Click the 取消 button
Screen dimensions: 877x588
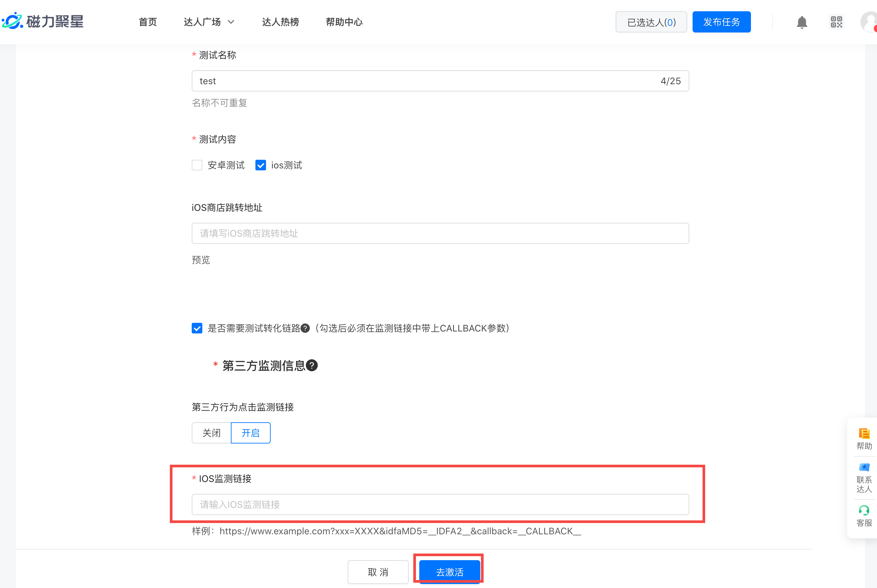378,572
